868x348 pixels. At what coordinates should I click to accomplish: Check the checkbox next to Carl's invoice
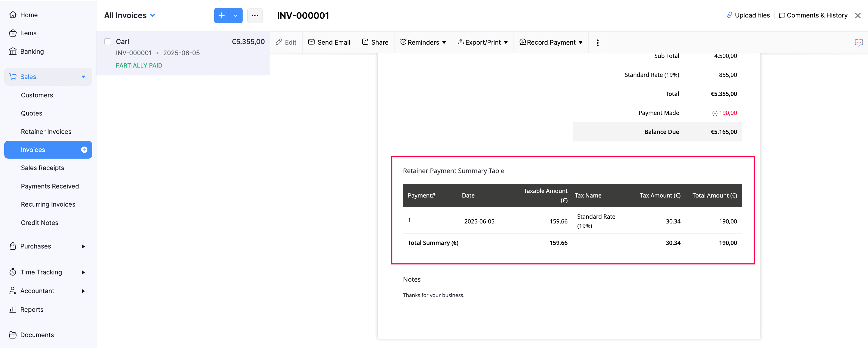[108, 42]
